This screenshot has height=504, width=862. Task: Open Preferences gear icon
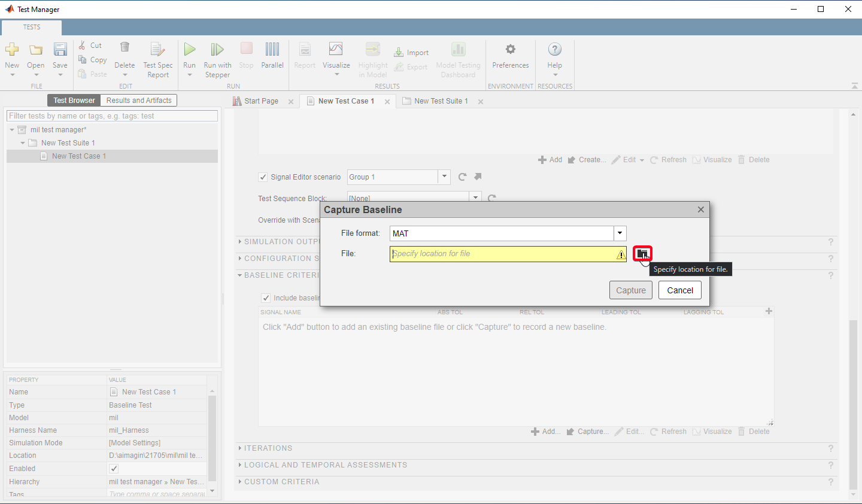tap(510, 50)
